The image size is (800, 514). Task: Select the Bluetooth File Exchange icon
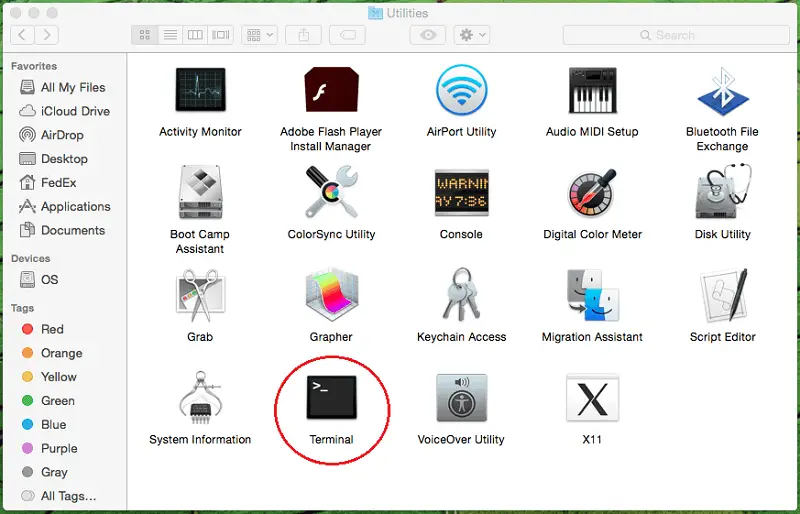click(723, 91)
